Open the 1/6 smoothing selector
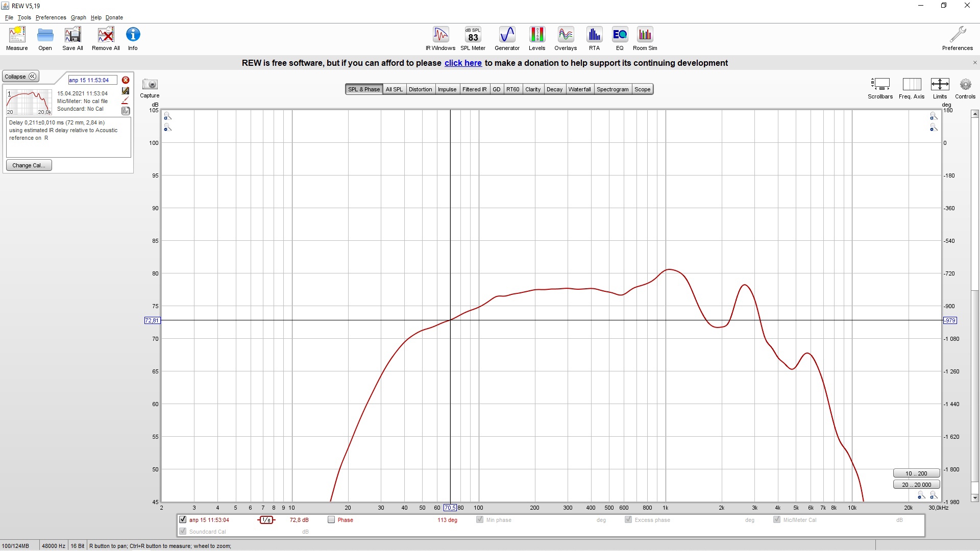Image resolution: width=980 pixels, height=551 pixels. [266, 520]
